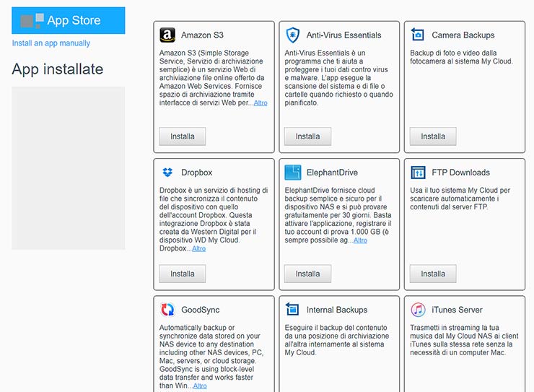Install Anti-Virus Essentials

307,136
